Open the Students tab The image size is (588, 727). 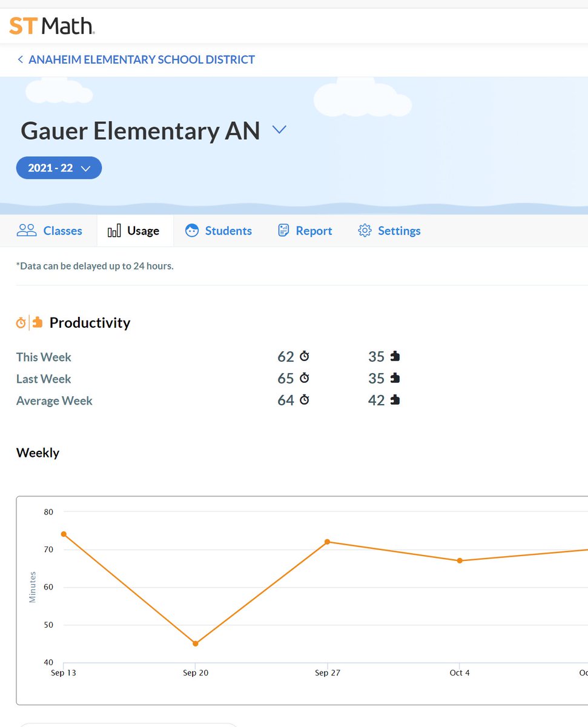[219, 231]
